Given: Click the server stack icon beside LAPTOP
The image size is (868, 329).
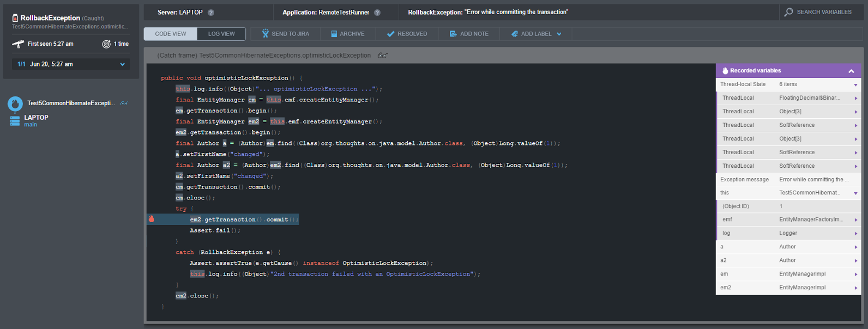Looking at the screenshot, I should [x=15, y=121].
